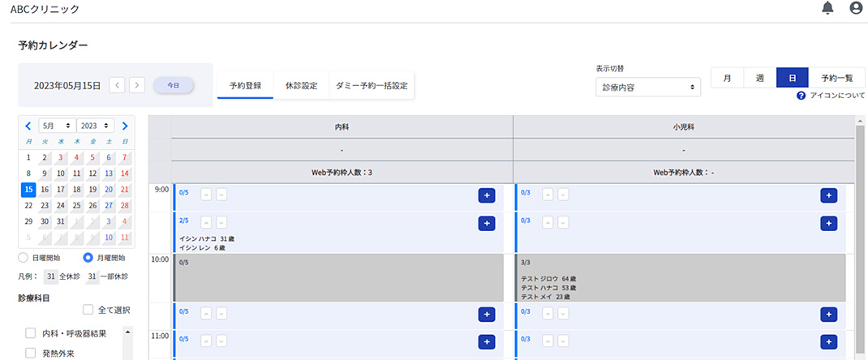Add appointment in 9:00 内科 slot
Image resolution: width=868 pixels, height=360 pixels.
coord(487,195)
